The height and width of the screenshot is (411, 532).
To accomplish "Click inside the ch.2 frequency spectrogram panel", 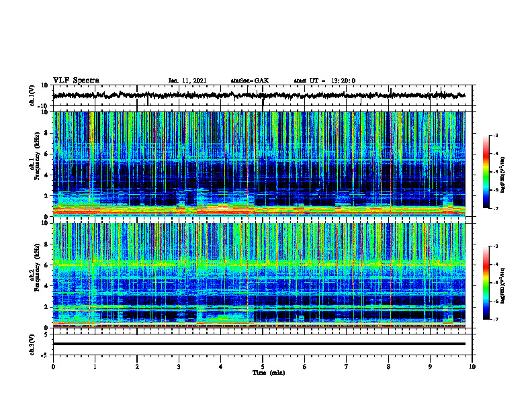I will click(259, 275).
